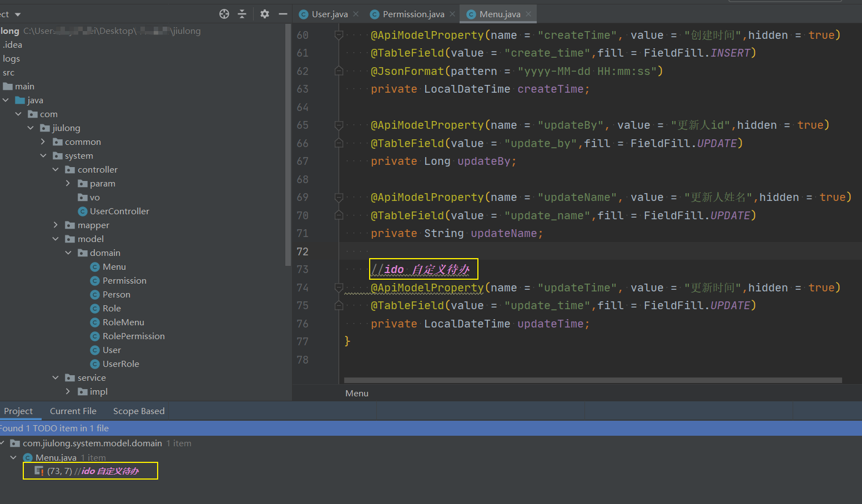
Task: Expand the param package
Action: 68,183
